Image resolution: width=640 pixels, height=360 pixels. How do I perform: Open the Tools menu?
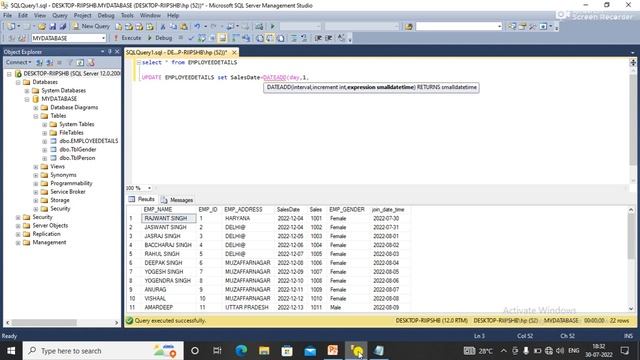click(127, 16)
